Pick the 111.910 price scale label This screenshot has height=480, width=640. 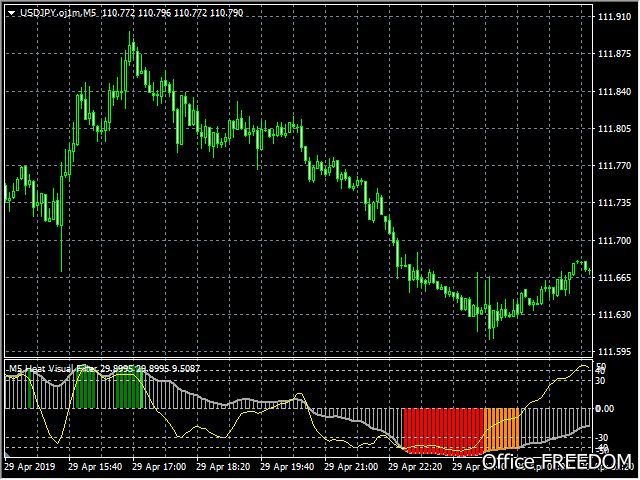(x=614, y=17)
